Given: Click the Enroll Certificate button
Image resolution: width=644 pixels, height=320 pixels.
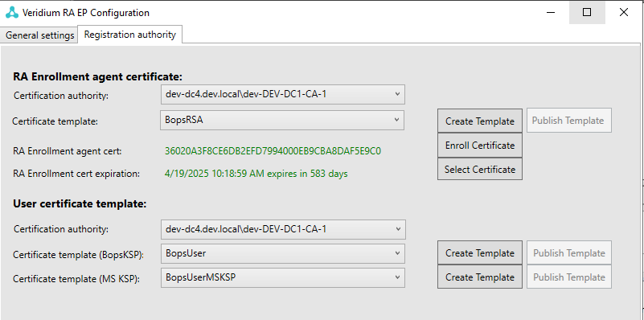Looking at the screenshot, I should [480, 145].
